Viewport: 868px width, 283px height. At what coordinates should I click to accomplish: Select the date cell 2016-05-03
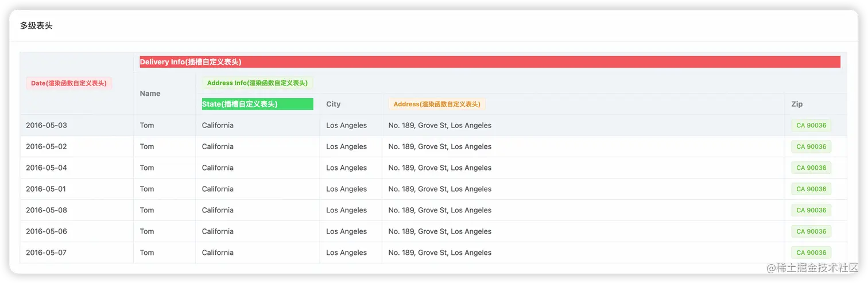tap(46, 125)
